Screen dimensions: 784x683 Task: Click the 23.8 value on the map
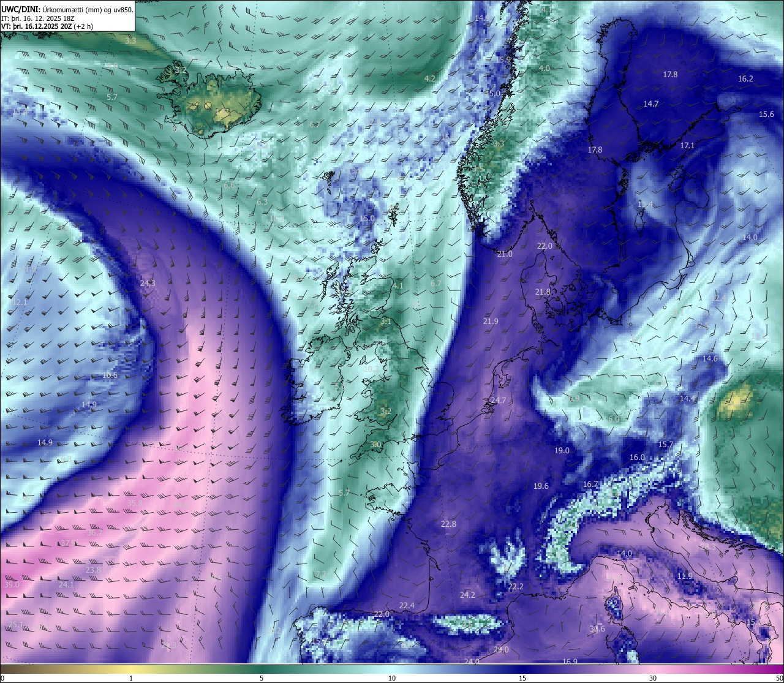[93, 570]
